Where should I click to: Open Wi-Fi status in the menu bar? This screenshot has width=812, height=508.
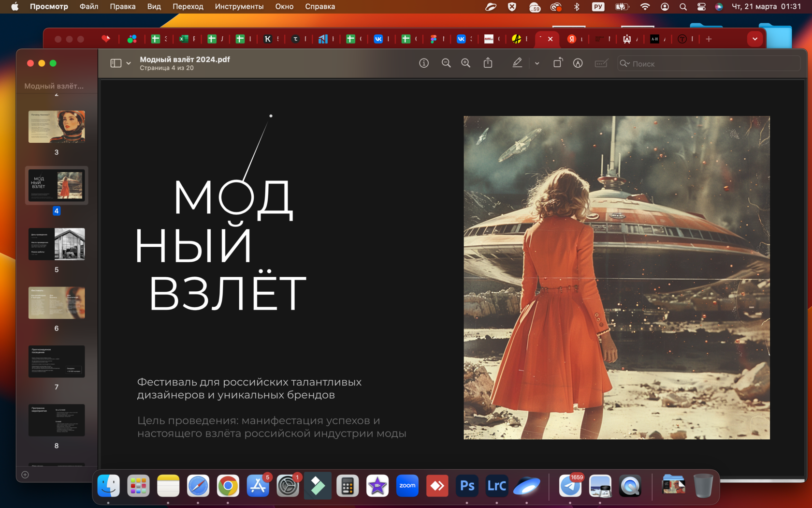[645, 7]
